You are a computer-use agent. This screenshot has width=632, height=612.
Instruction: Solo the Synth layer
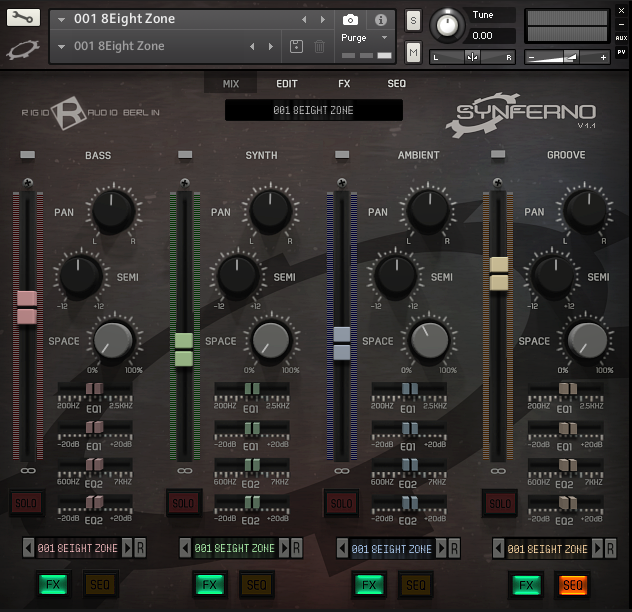(x=183, y=503)
